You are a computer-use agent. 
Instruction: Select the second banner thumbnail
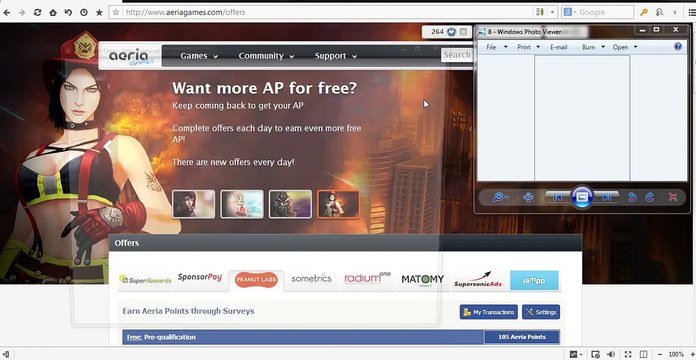pos(242,204)
